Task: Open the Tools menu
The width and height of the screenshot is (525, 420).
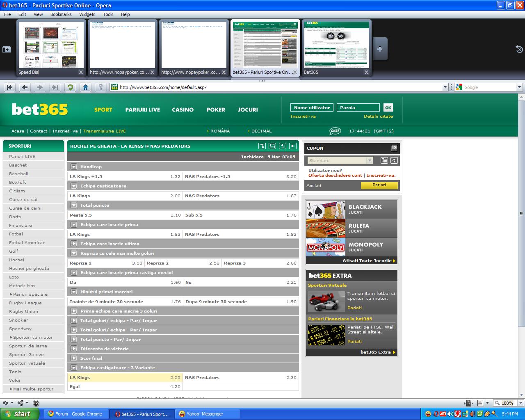Action: (108, 14)
